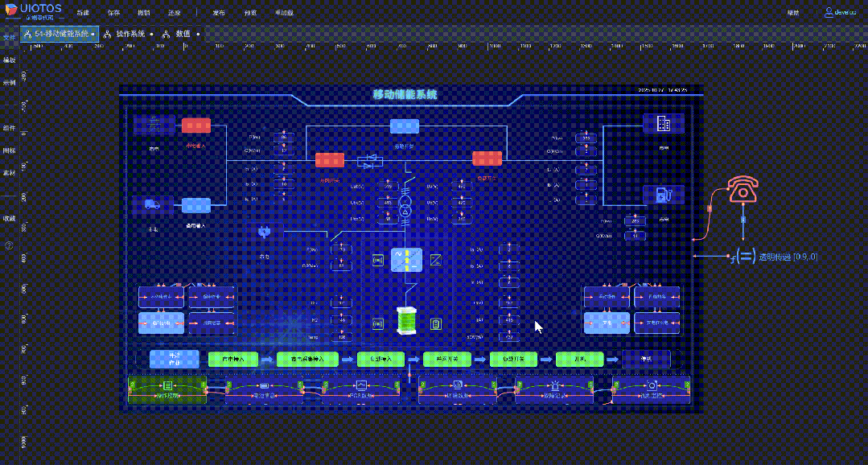868x465 pixels.
Task: Select the thyristor symbol on the bus line
Action: click(x=370, y=161)
